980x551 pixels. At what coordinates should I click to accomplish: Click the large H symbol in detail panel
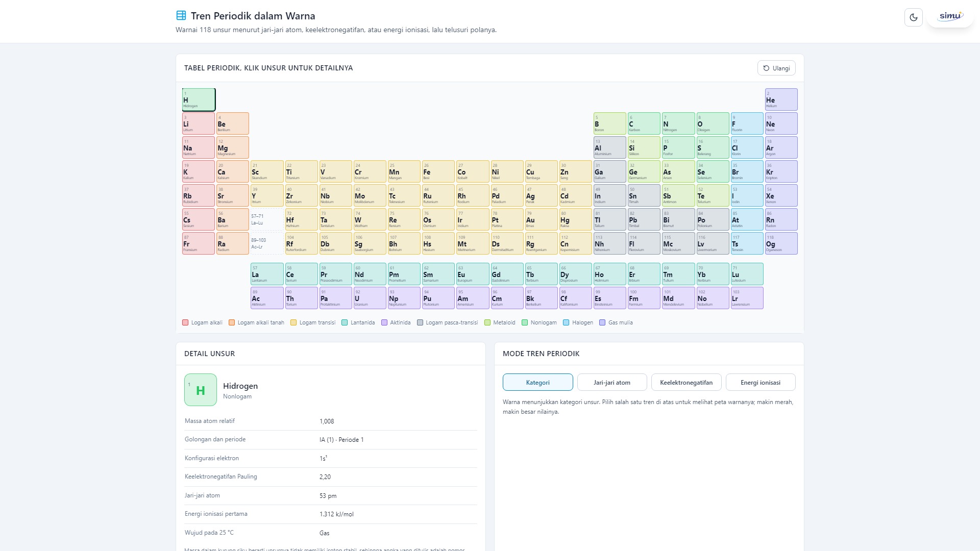point(201,390)
